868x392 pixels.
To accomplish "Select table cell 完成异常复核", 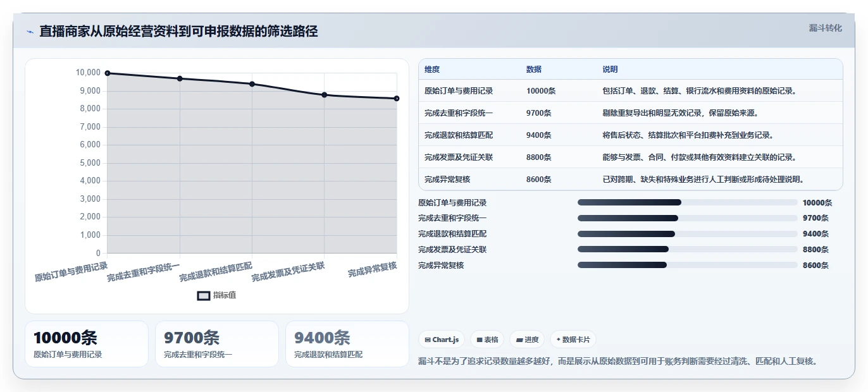I will pyautogui.click(x=447, y=180).
